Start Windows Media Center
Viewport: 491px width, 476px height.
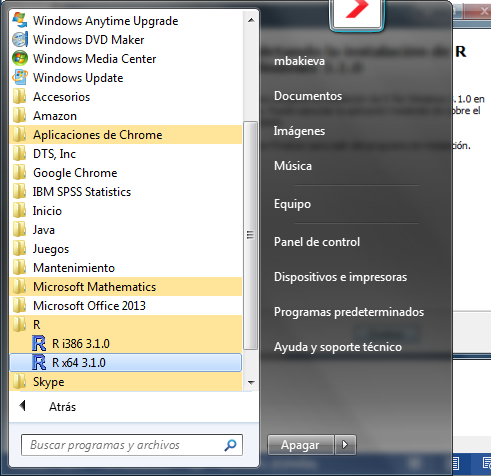pyautogui.click(x=126, y=58)
